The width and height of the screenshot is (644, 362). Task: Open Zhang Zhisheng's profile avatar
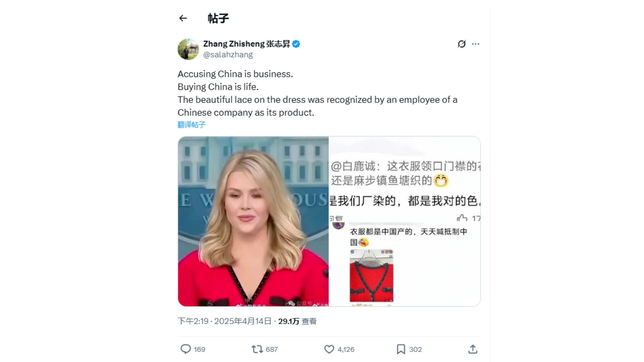point(188,49)
